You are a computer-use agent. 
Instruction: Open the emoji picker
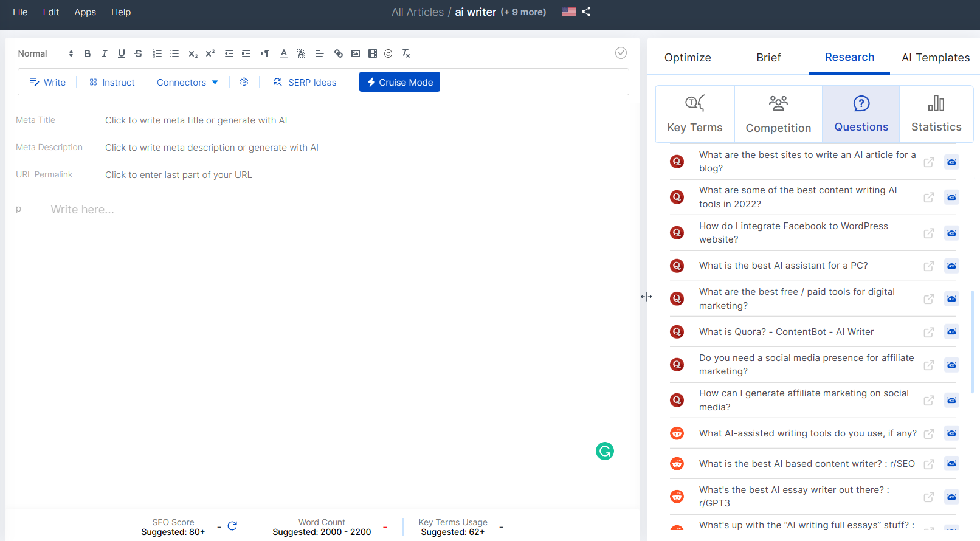(x=388, y=53)
